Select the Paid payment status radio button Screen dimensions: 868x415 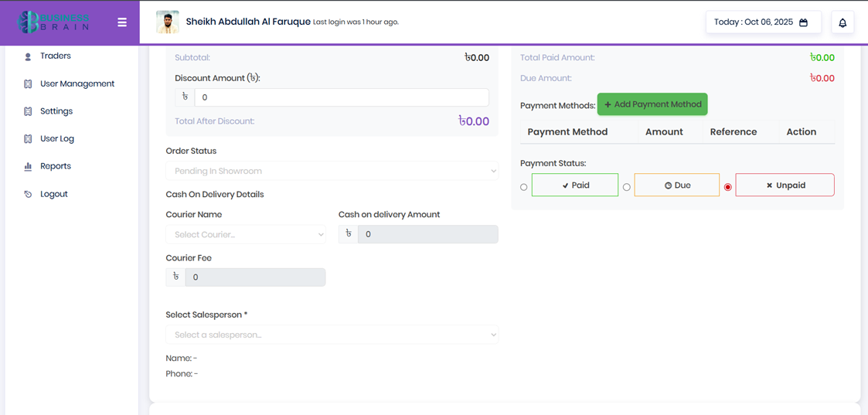click(524, 187)
